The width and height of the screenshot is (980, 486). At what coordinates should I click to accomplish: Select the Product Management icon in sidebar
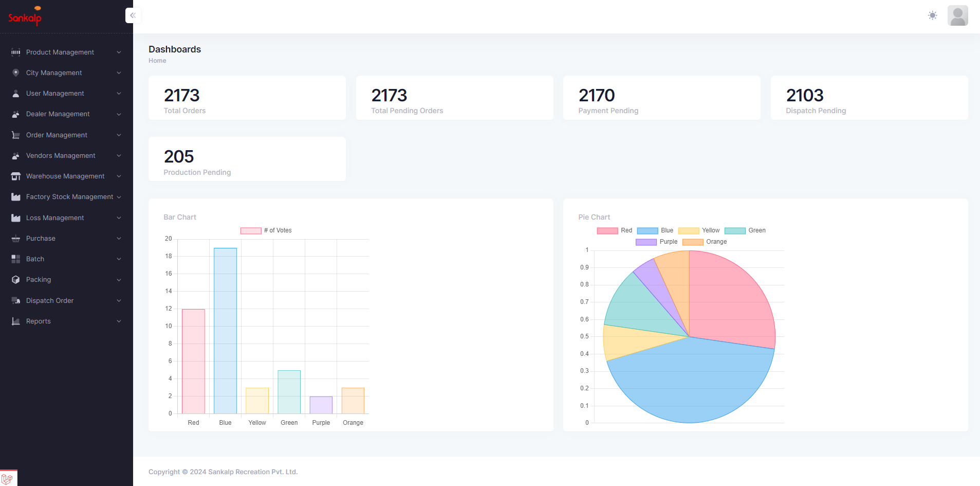(x=16, y=52)
